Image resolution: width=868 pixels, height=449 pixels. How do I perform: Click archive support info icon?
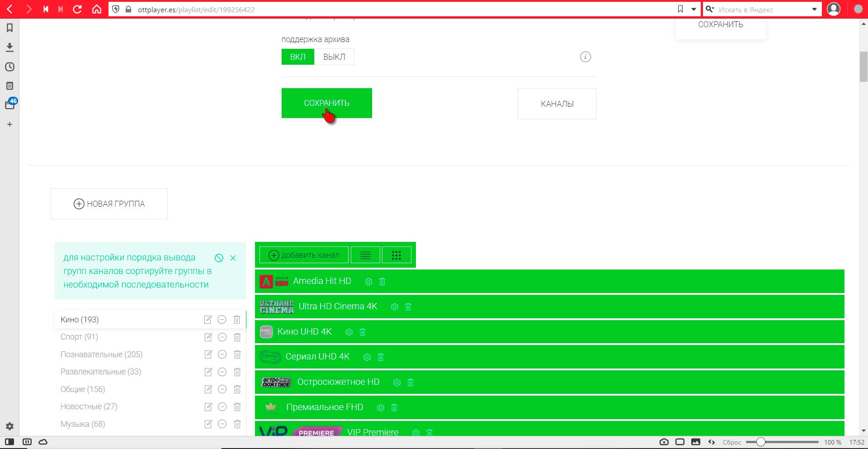[585, 57]
